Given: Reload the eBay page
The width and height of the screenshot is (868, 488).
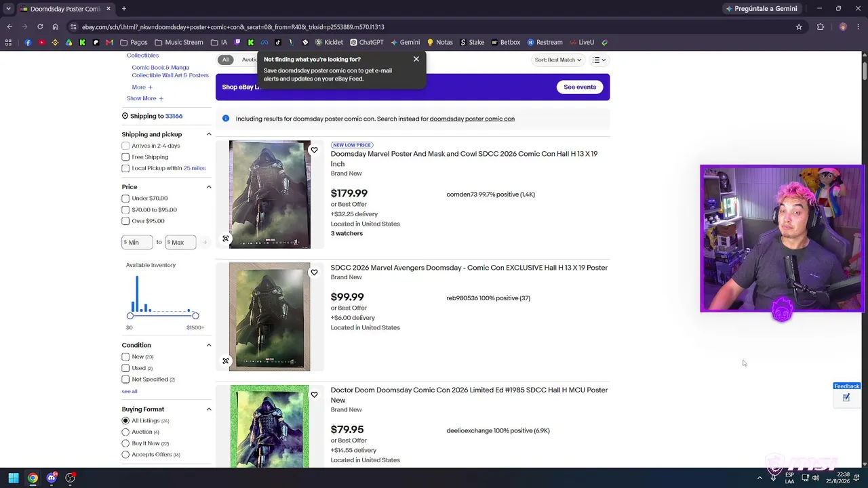Looking at the screenshot, I should click(40, 26).
